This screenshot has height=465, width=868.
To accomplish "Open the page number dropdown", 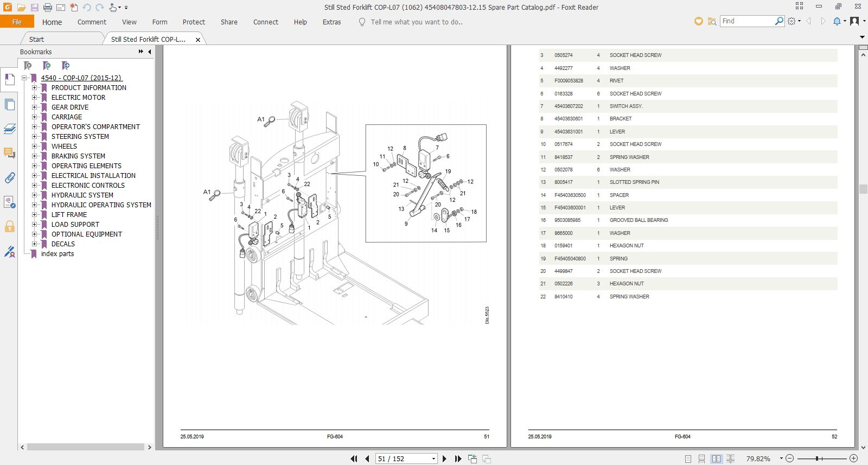I will (433, 458).
